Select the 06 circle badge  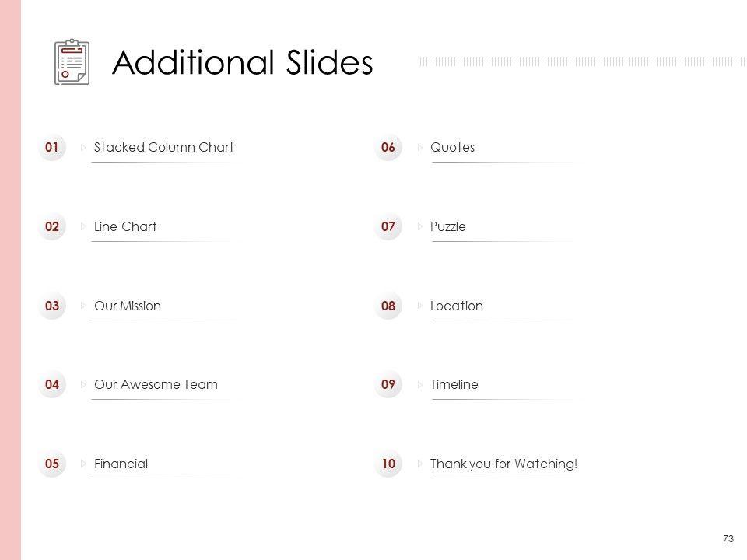(x=388, y=147)
